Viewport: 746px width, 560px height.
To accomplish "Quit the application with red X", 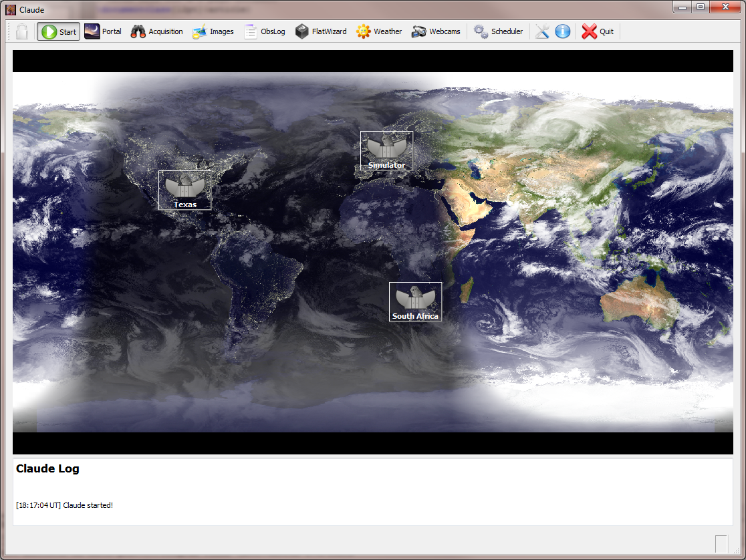I will pyautogui.click(x=598, y=31).
